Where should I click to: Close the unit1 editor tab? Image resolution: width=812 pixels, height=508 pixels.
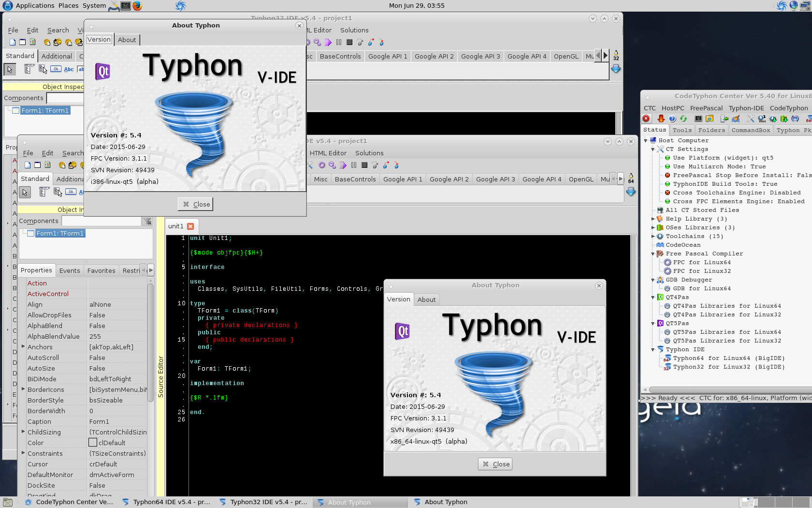[x=190, y=226]
